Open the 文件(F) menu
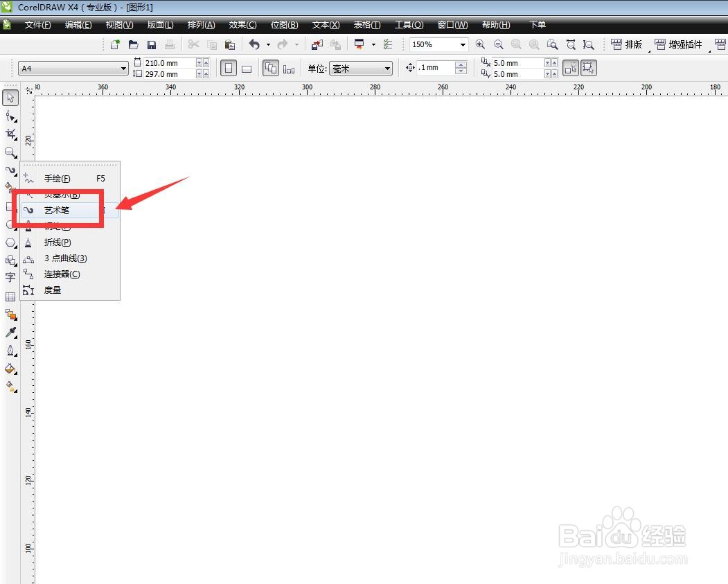 pyautogui.click(x=37, y=25)
